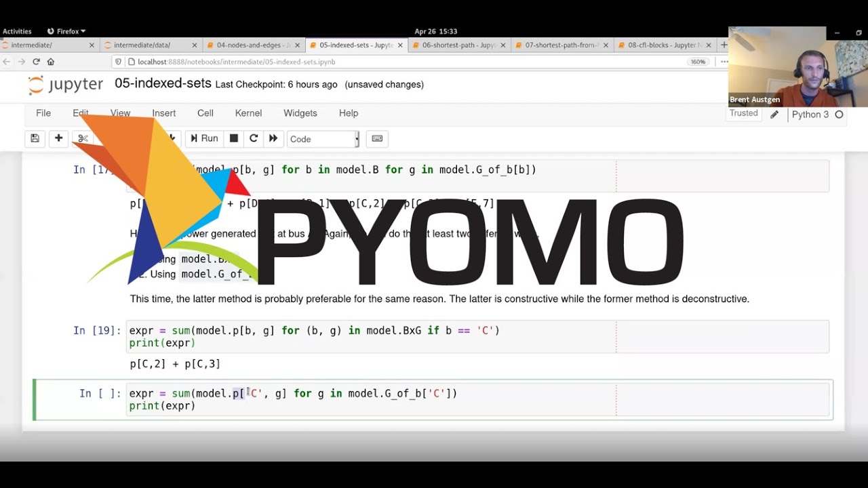Restart kernel and run all cells icon
The width and height of the screenshot is (868, 488).
(x=273, y=138)
